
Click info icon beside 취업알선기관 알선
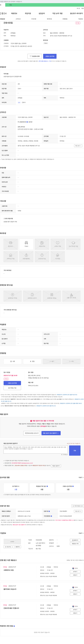(x=47, y=486)
